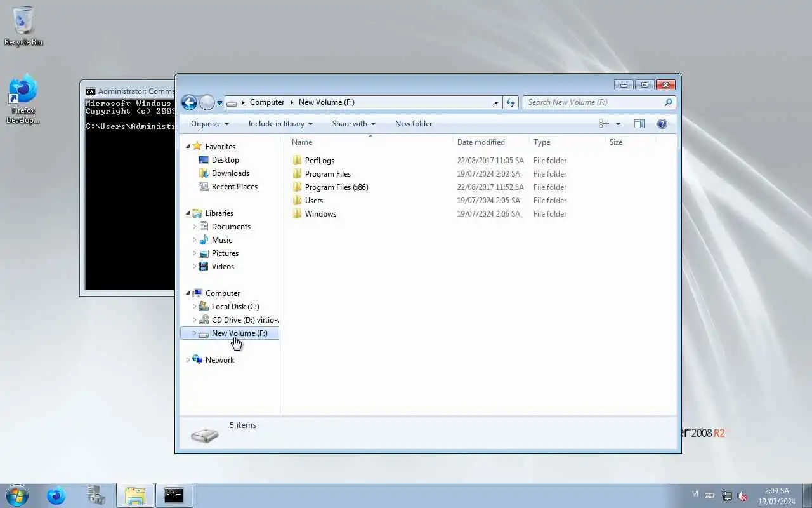Open the Include in library menu

(280, 124)
